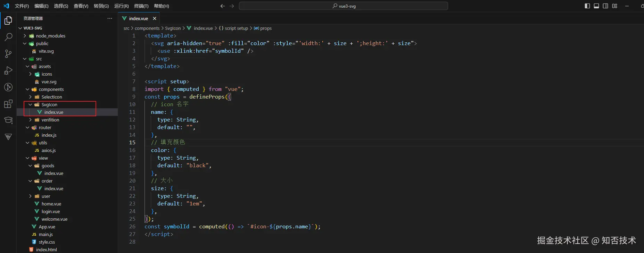Open axios.js file in utils
Viewport: 644px width, 253px height.
(67, 150)
